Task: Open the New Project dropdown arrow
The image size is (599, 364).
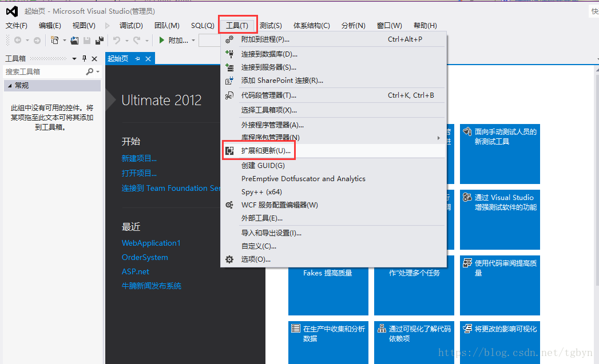Action: (64, 40)
